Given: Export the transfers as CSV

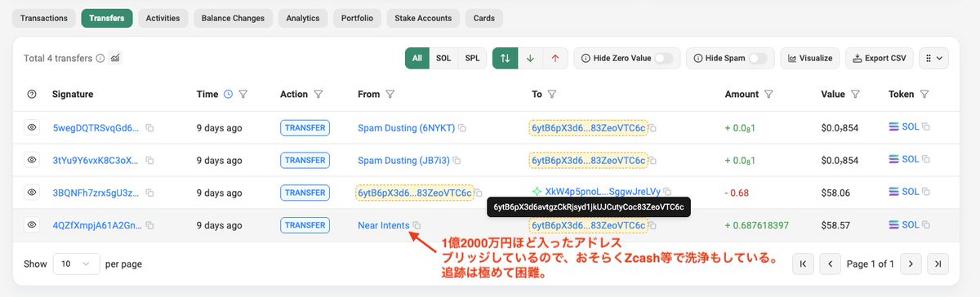Looking at the screenshot, I should coord(880,58).
